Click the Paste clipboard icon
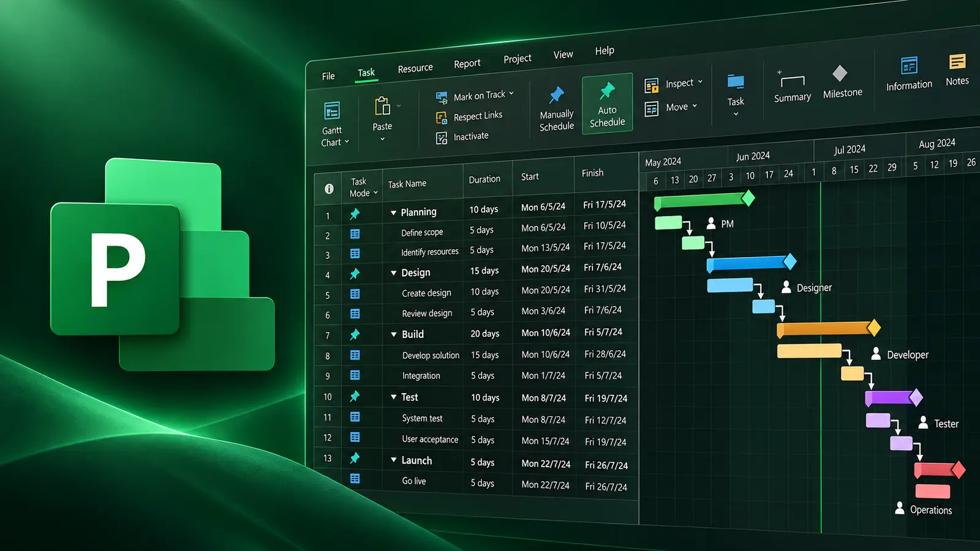980x551 pixels. (382, 106)
